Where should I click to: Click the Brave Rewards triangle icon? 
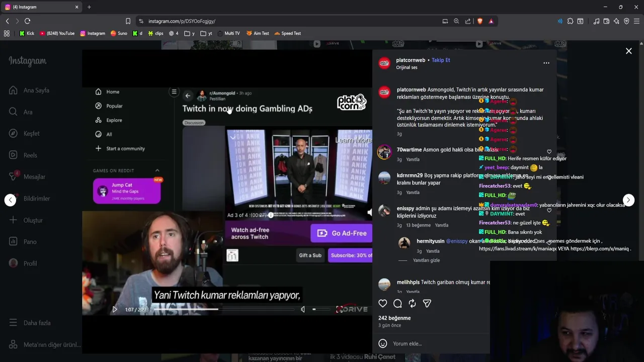coord(491,21)
